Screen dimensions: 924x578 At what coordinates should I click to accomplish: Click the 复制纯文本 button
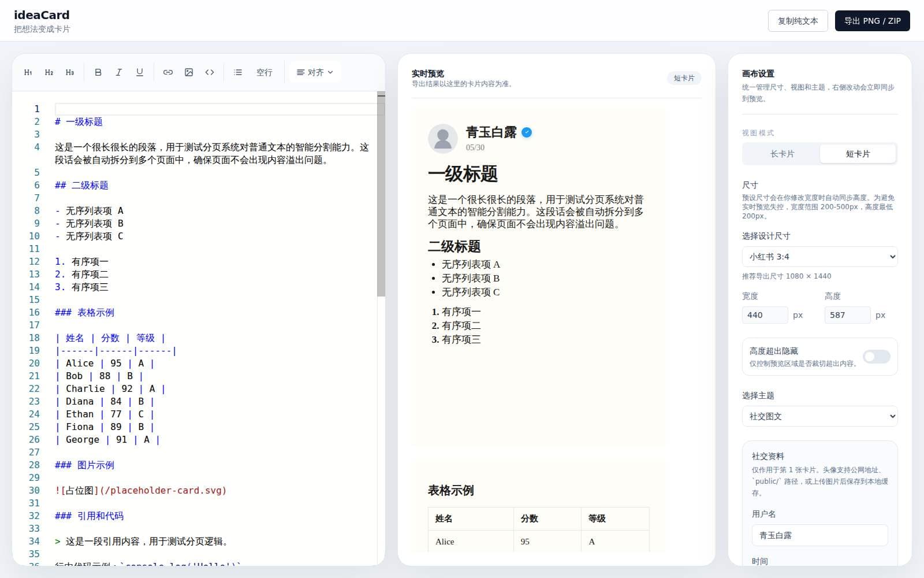[x=798, y=21]
